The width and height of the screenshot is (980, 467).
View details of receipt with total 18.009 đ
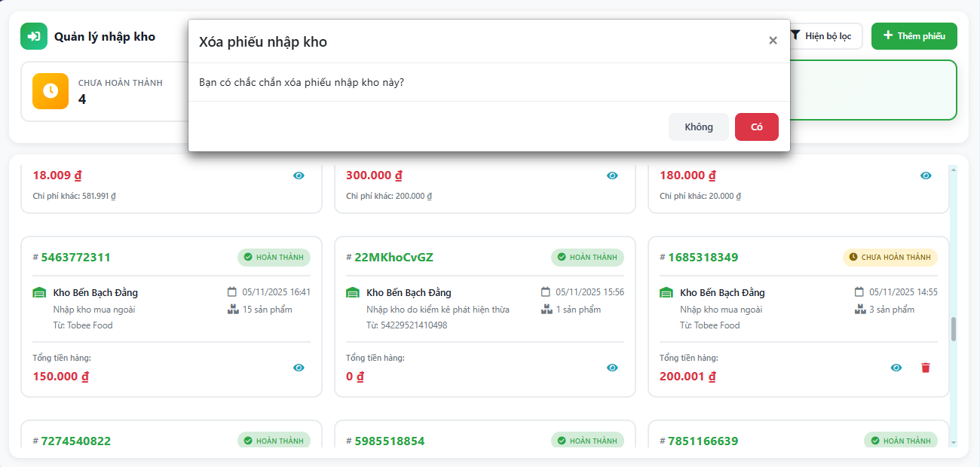pyautogui.click(x=299, y=176)
